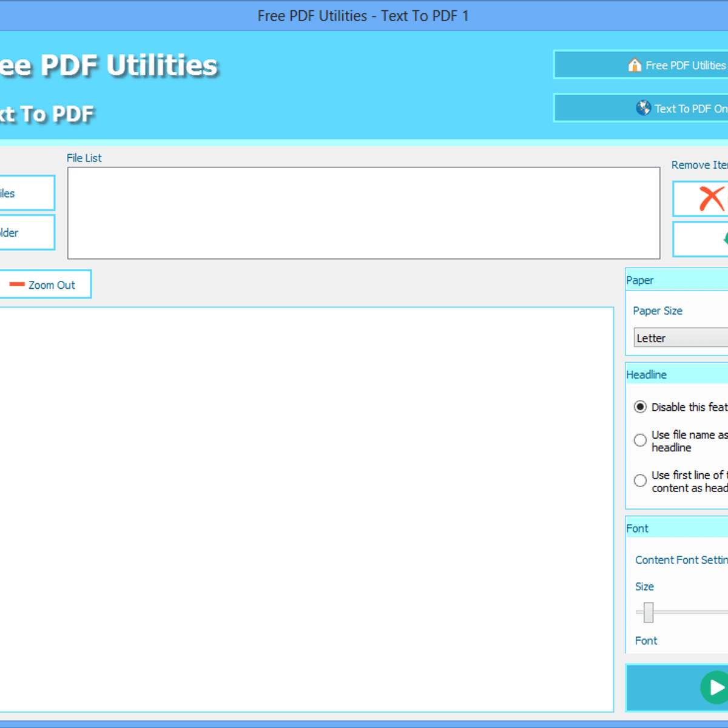Open the Paper Size dropdown showing Letter
The image size is (728, 728).
coord(681,338)
